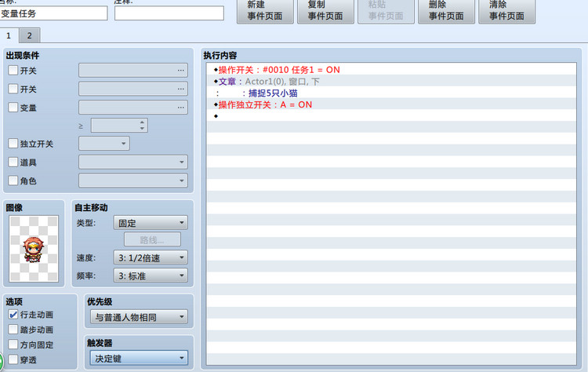Switch to event page tab 2
Image resolution: width=588 pixels, height=372 pixels.
pyautogui.click(x=29, y=35)
